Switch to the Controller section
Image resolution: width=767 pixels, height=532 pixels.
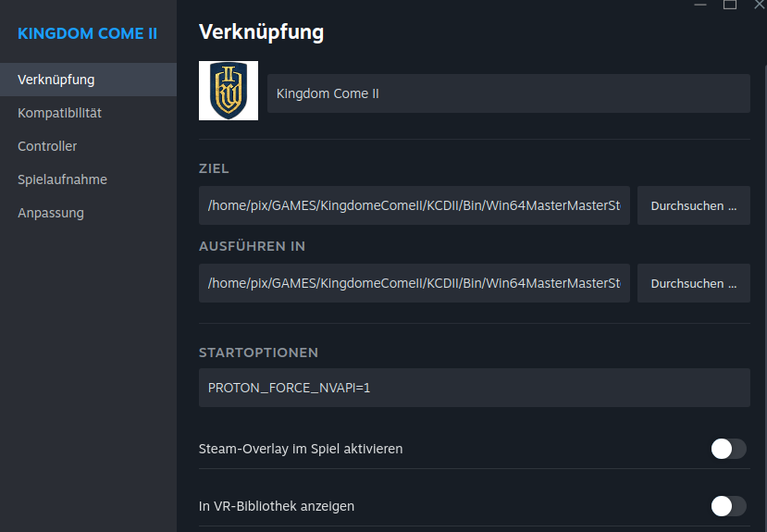[x=47, y=146]
